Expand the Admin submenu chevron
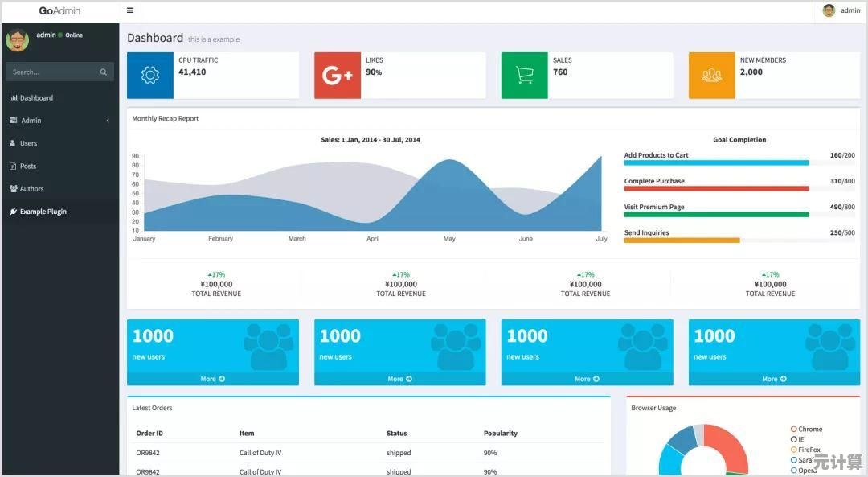 (x=108, y=120)
